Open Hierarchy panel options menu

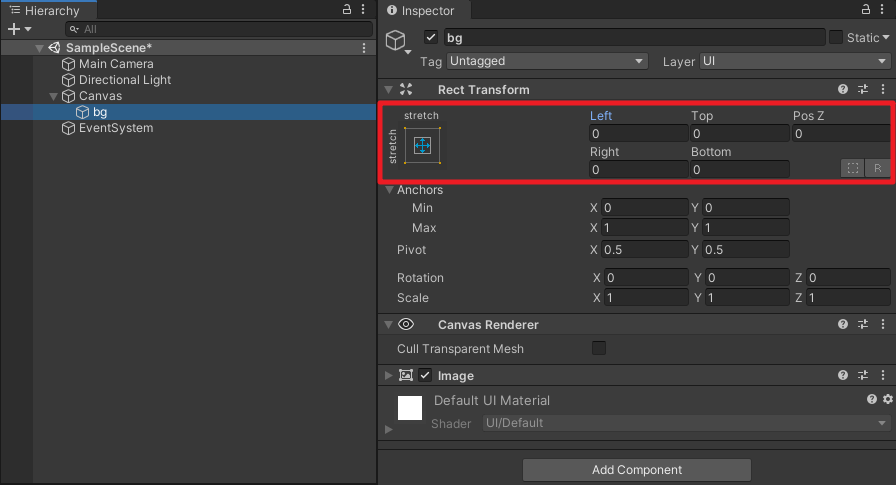pos(363,9)
